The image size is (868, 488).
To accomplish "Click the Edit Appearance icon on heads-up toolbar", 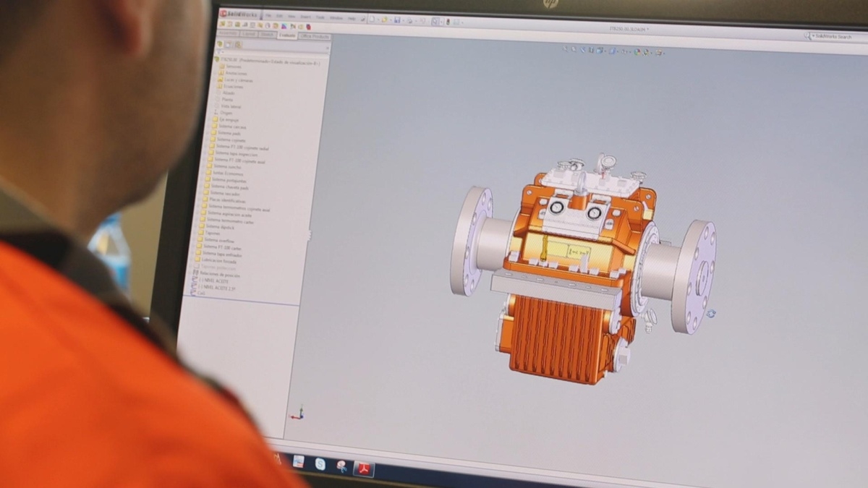I will pos(637,52).
